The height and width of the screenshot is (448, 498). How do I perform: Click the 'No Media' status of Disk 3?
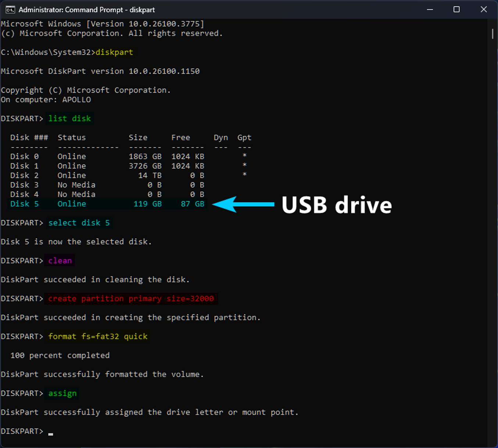(76, 185)
